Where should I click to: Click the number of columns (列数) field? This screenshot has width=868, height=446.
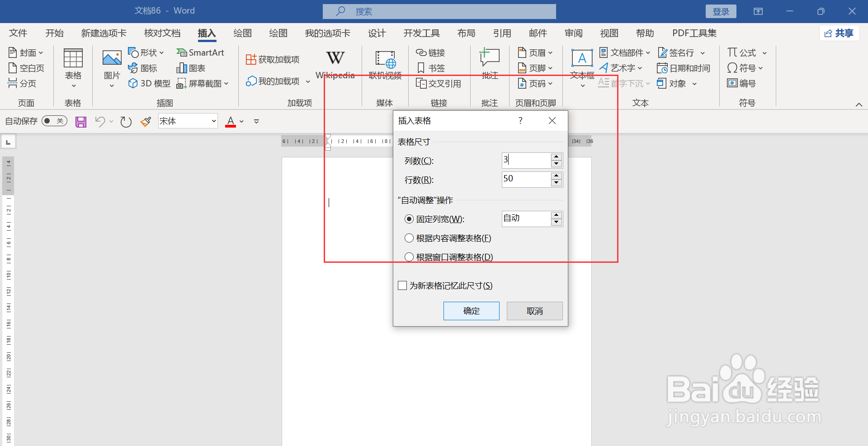(526, 161)
